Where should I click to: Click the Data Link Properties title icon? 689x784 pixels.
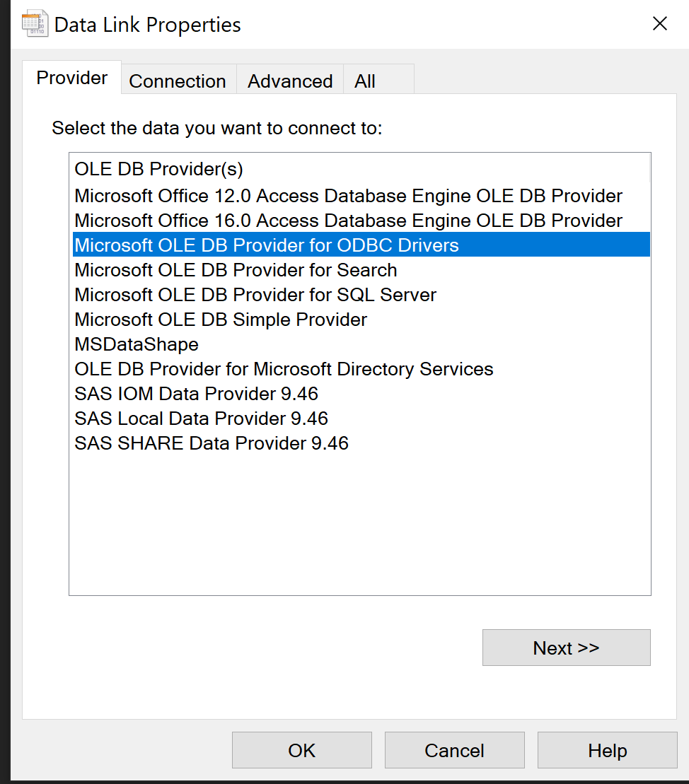35,24
